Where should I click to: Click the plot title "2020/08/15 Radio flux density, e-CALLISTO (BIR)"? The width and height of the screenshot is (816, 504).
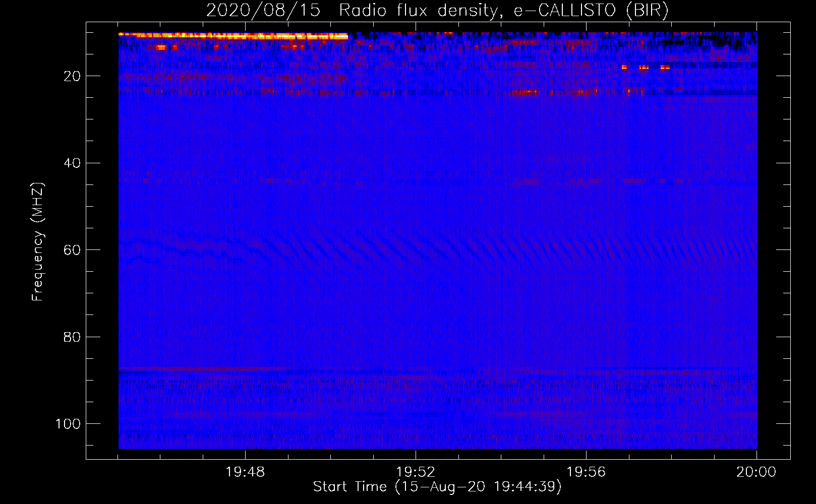[437, 11]
